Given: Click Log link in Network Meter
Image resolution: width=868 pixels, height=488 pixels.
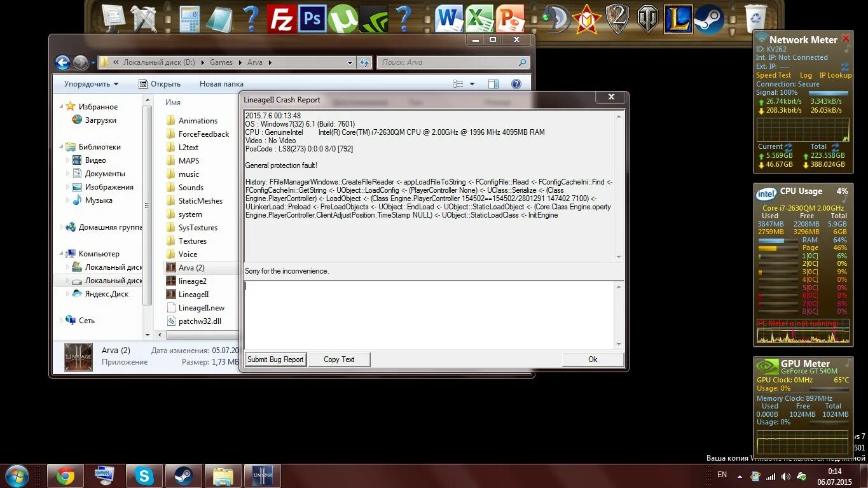Looking at the screenshot, I should [x=806, y=75].
